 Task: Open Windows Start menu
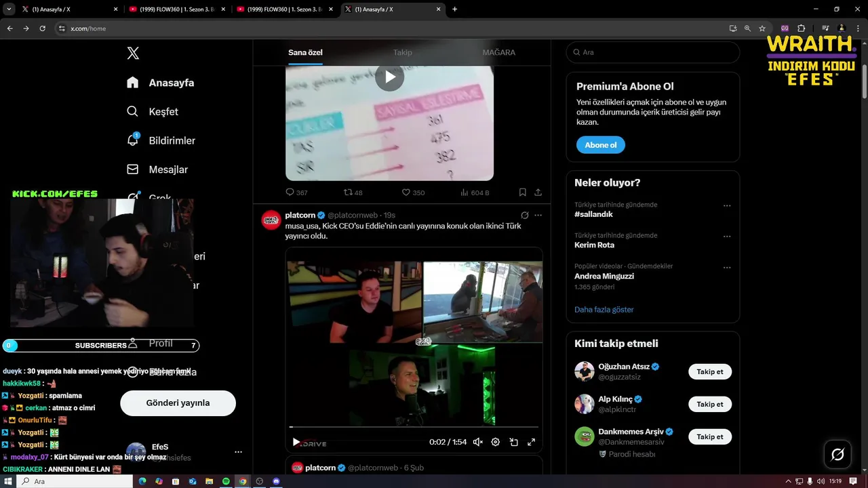pos(7,481)
